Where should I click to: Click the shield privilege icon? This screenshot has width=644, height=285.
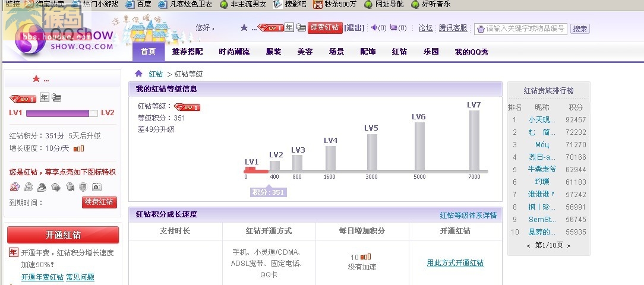pos(83,187)
